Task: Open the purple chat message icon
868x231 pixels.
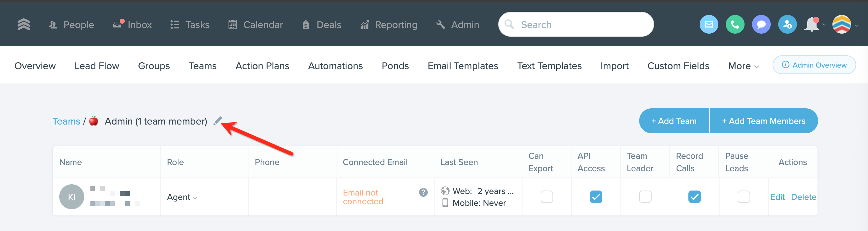Action: tap(761, 25)
